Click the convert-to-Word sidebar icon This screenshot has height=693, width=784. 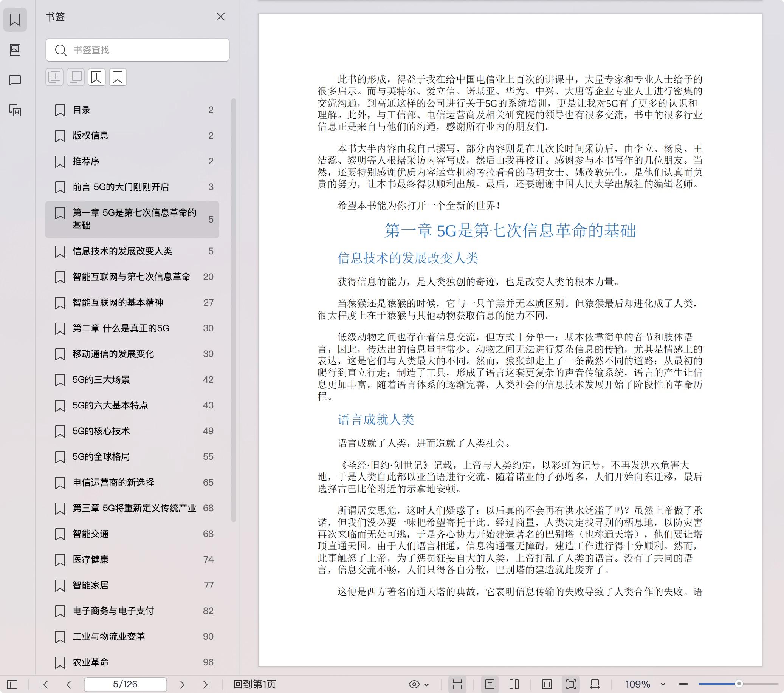tap(15, 110)
